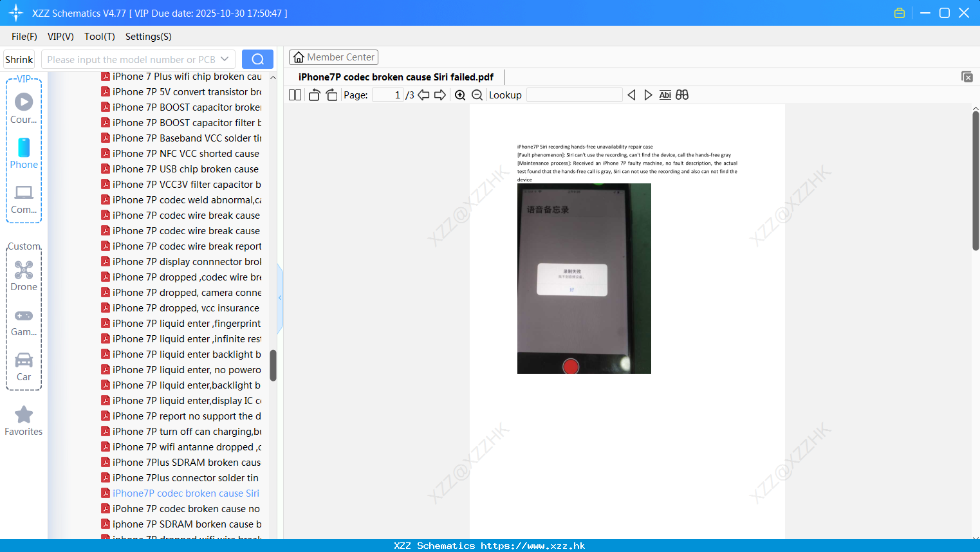Switch to iPhone7P codec broken Siri tab
Viewport: 980px width, 552px height.
pyautogui.click(x=396, y=77)
